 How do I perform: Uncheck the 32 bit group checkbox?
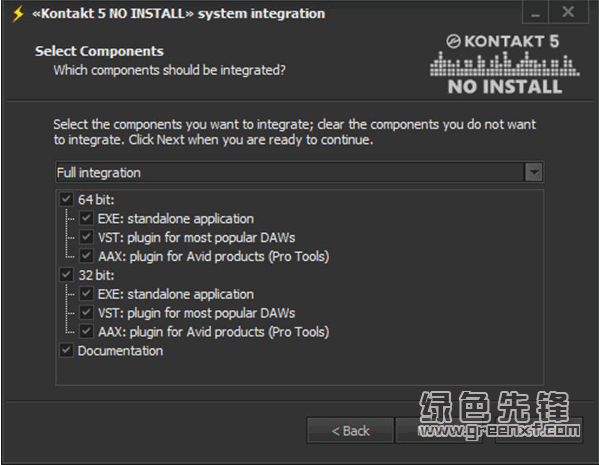coord(66,274)
